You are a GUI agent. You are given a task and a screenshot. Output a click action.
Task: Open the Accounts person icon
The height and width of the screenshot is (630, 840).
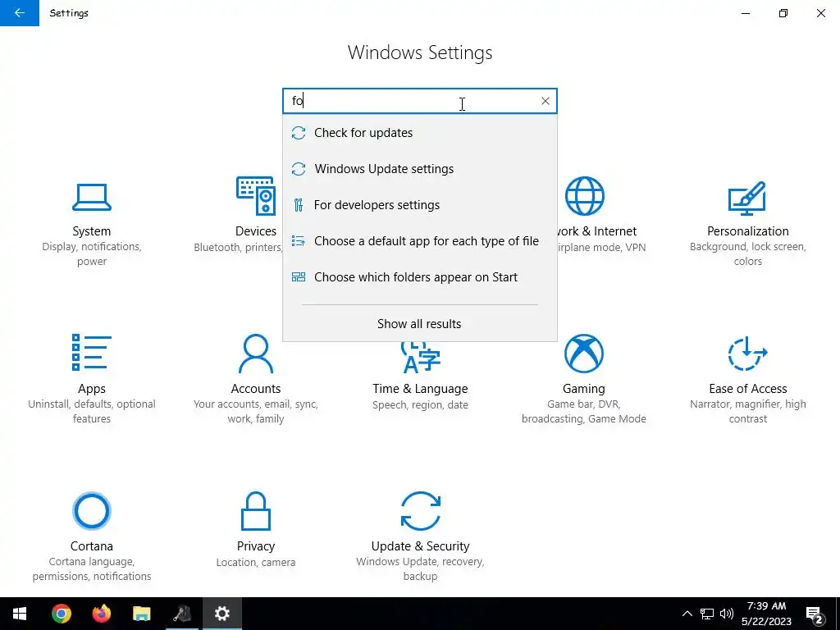pyautogui.click(x=256, y=353)
